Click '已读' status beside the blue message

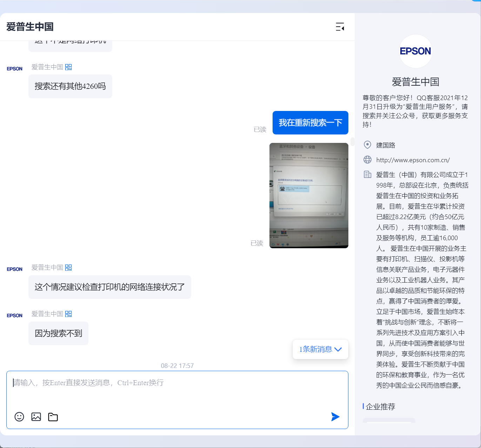[260, 130]
